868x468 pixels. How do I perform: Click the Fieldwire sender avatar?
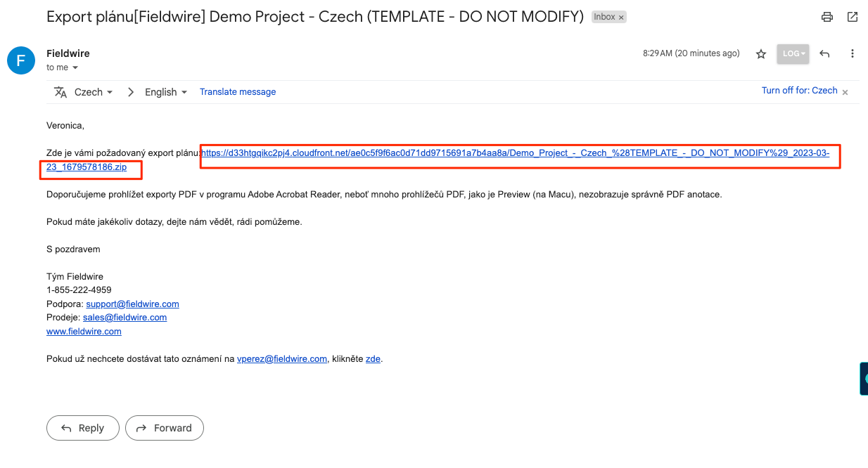click(x=21, y=60)
